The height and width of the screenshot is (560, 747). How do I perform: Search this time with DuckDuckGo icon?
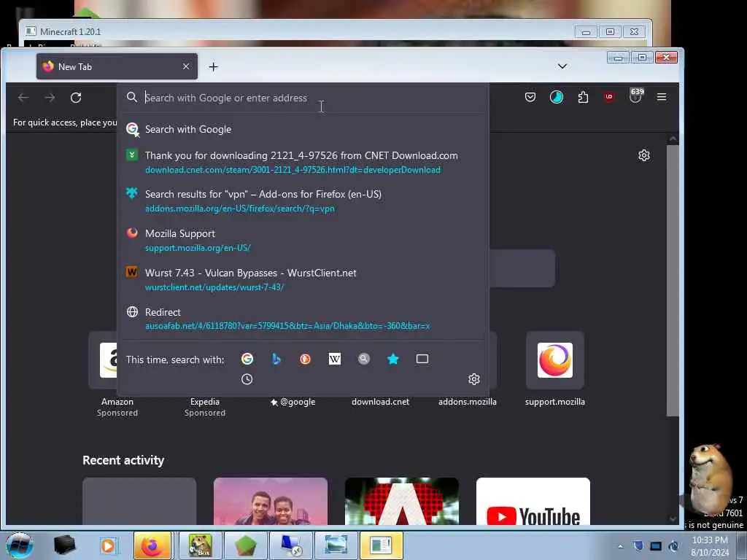[306, 359]
